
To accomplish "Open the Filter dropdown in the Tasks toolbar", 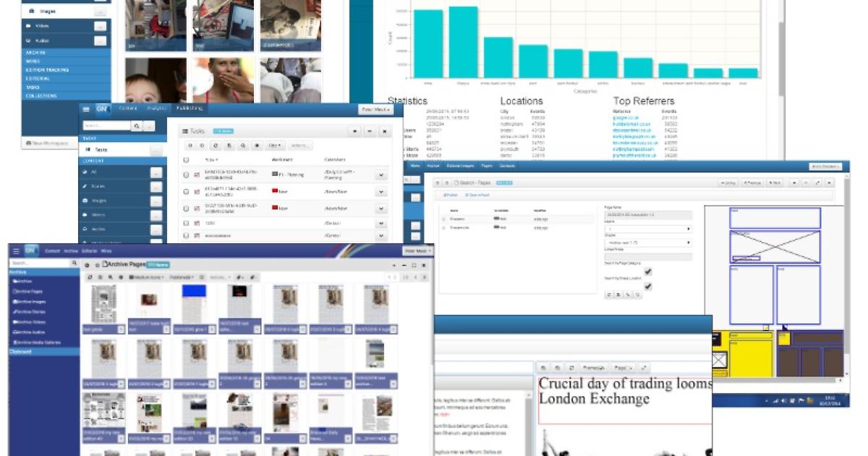I will (276, 145).
